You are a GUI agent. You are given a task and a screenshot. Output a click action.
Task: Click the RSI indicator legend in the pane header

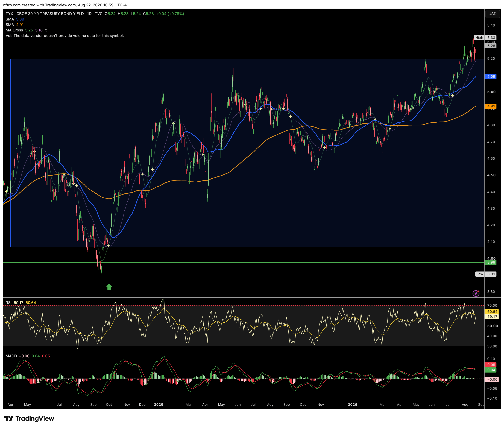21,303
